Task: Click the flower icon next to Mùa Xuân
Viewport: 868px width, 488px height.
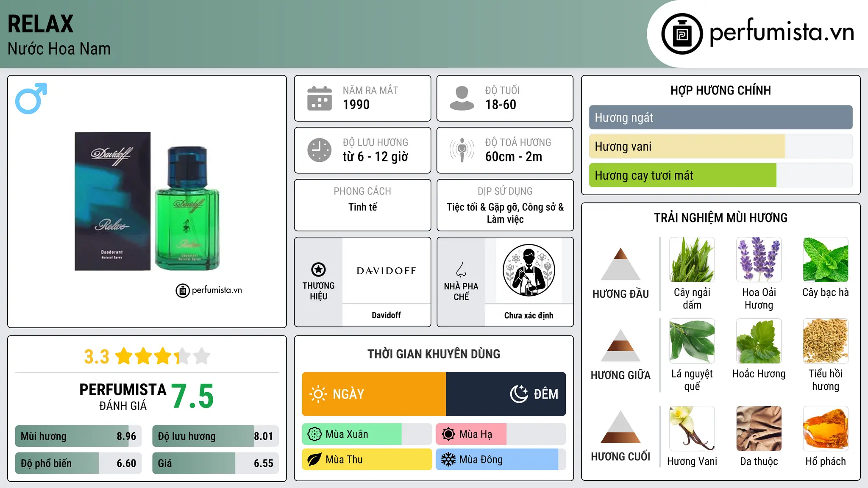Action: pos(314,434)
